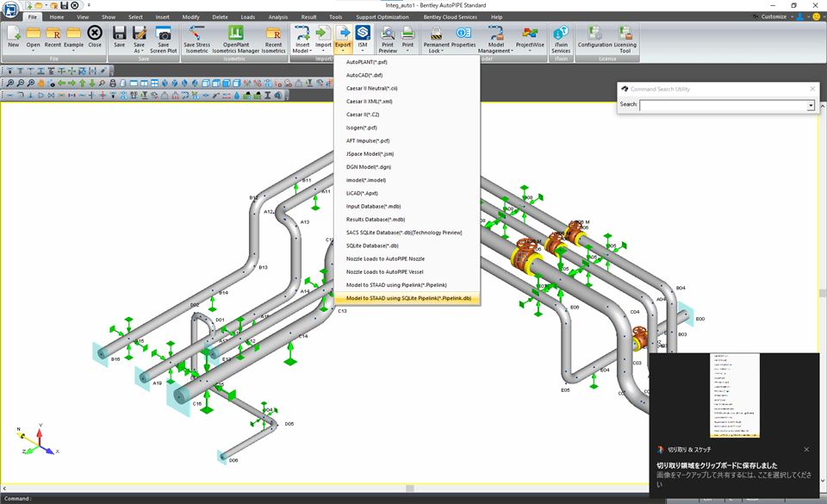The width and height of the screenshot is (827, 504).
Task: Click the green right arrow view icon
Action: point(72,84)
